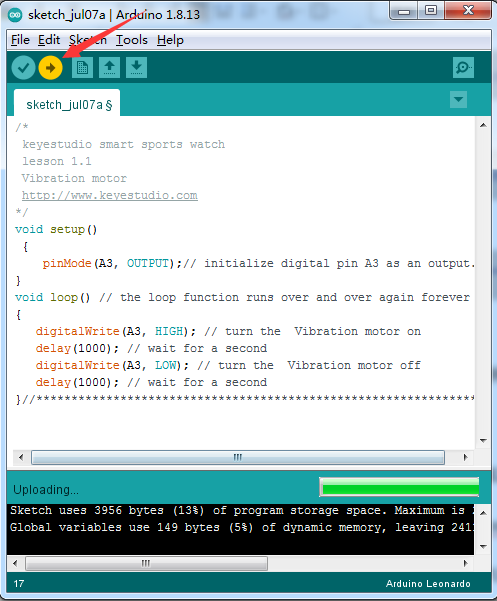The height and width of the screenshot is (601, 497).
Task: Open the Serial Monitor magnifier icon
Action: click(x=463, y=68)
